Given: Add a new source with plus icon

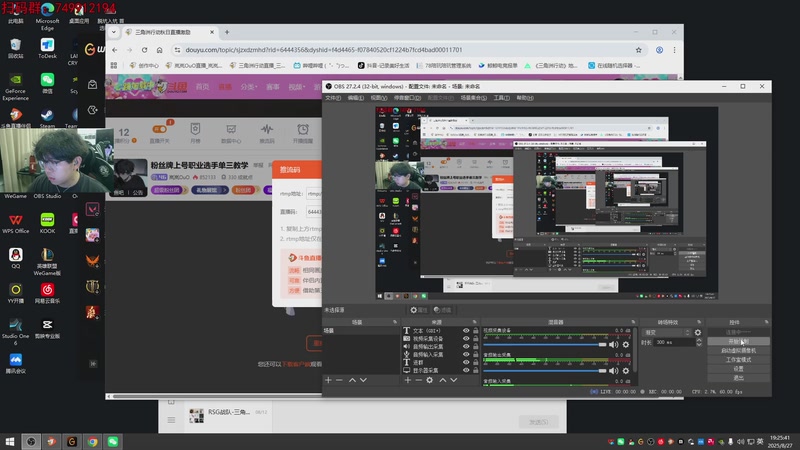Looking at the screenshot, I should tap(408, 380).
